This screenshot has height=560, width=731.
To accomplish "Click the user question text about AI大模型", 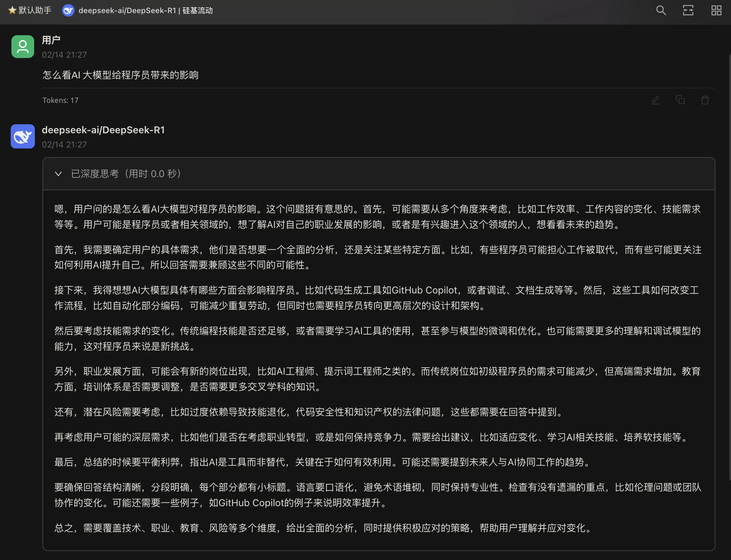I will coord(120,75).
